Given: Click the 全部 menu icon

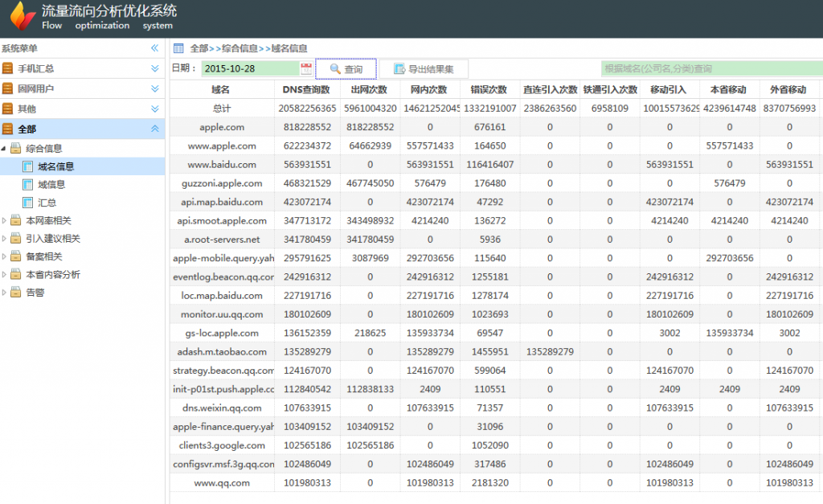Looking at the screenshot, I should [x=7, y=129].
